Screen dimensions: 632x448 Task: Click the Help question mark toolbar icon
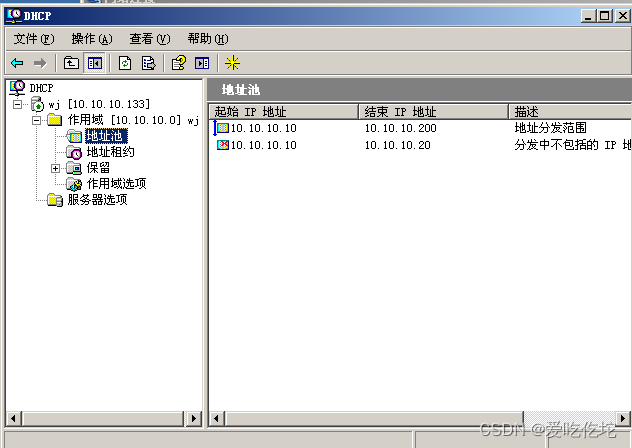[179, 63]
